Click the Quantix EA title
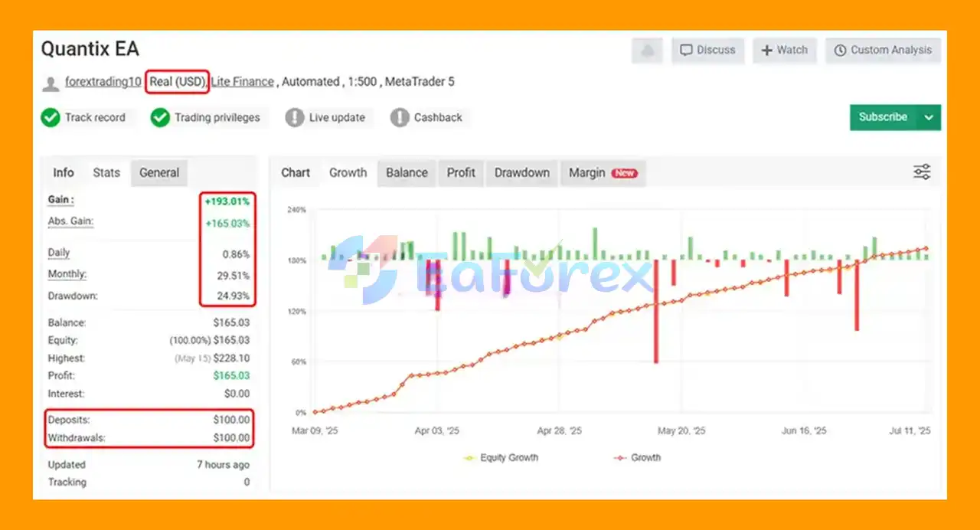Screen dimensions: 980x530 [x=90, y=49]
